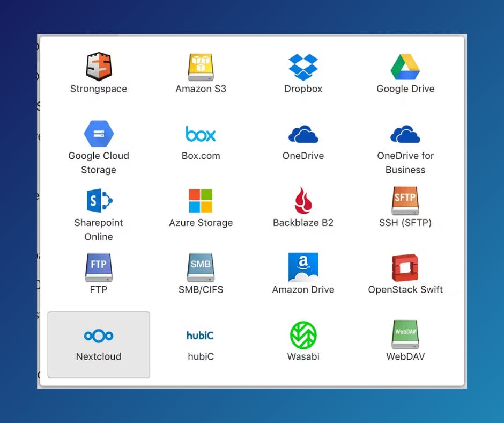Pick the SSH (SFTP) orange drive icon
The height and width of the screenshot is (423, 504).
[405, 201]
